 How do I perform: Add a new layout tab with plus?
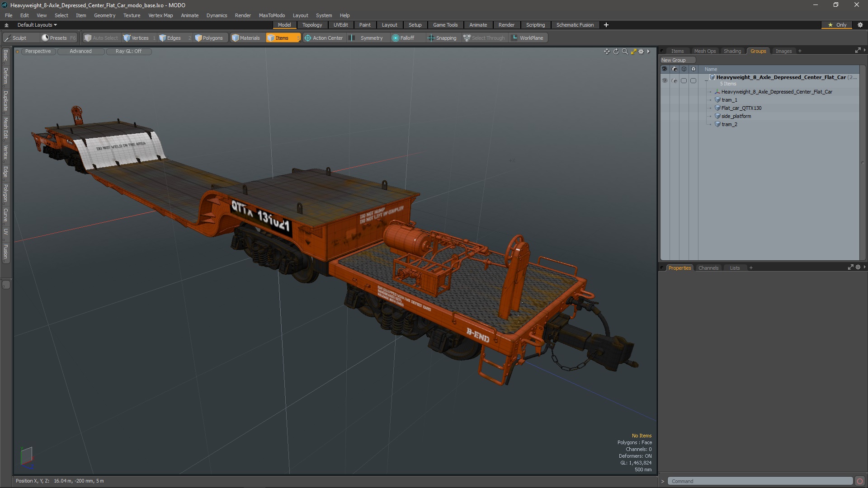(606, 25)
